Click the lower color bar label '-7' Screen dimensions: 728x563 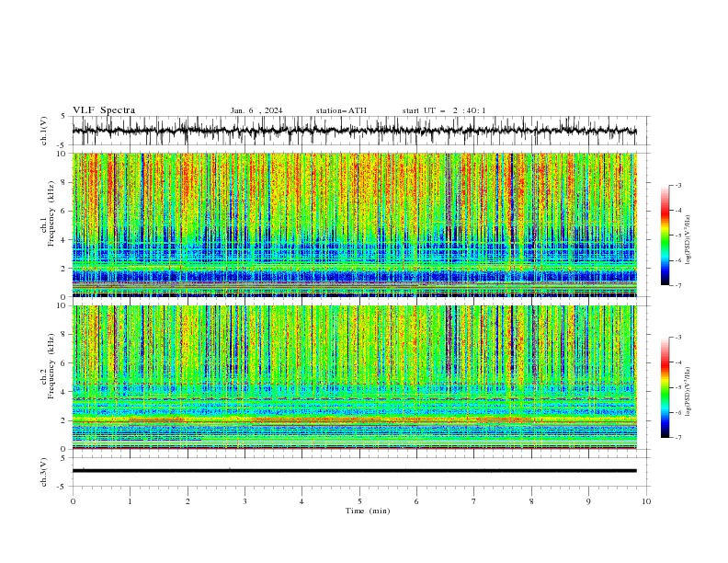678,437
